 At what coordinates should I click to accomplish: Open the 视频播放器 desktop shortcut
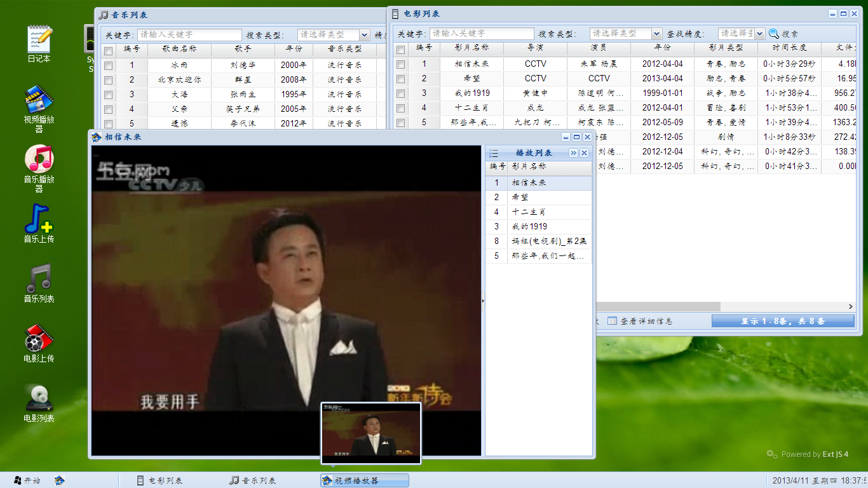39,109
